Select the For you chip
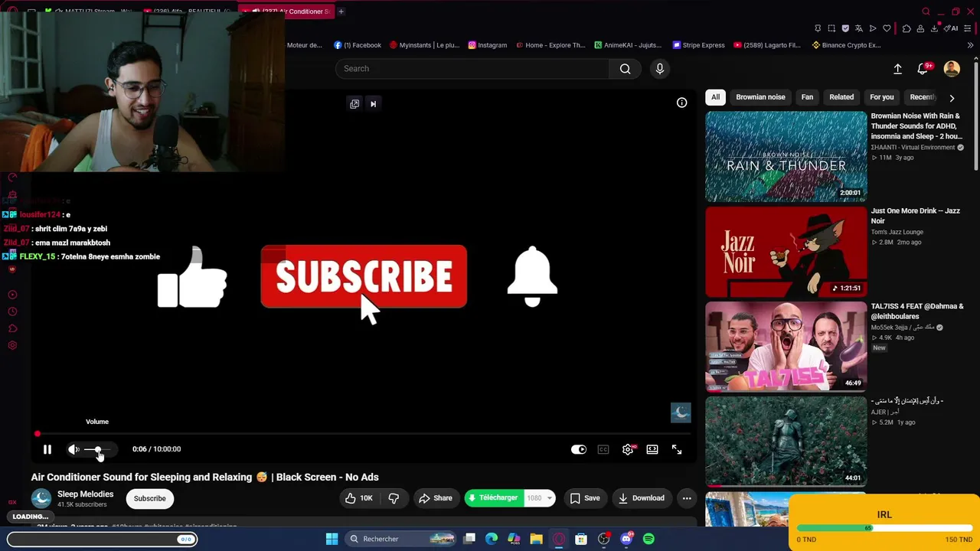 click(x=881, y=97)
